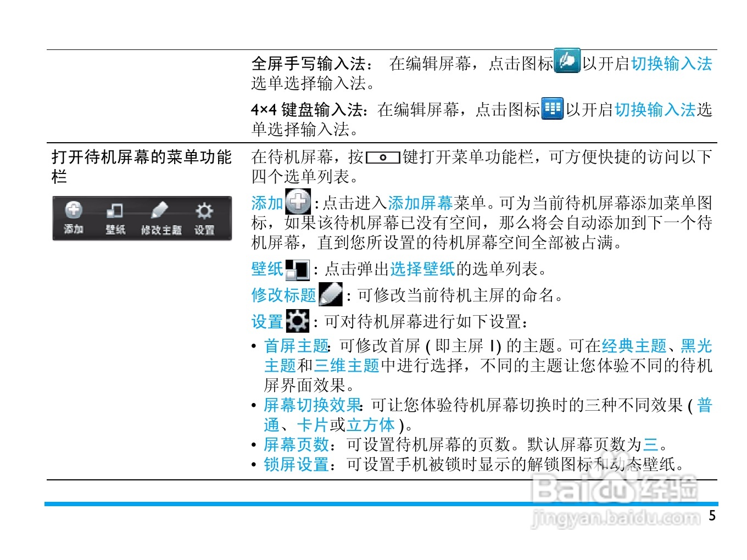Click the 修改主题 pencil icon in menu bar image
The width and height of the screenshot is (747, 560).
point(159,210)
